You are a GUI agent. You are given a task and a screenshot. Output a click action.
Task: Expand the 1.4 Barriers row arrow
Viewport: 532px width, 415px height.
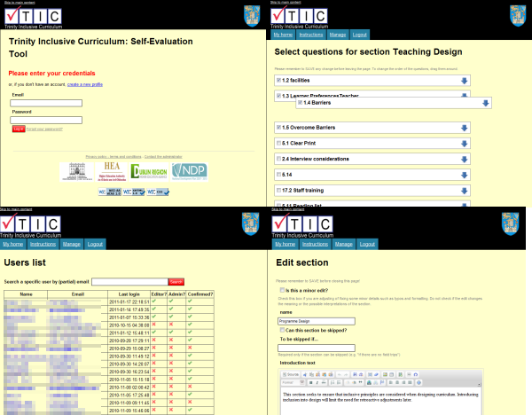(x=486, y=103)
